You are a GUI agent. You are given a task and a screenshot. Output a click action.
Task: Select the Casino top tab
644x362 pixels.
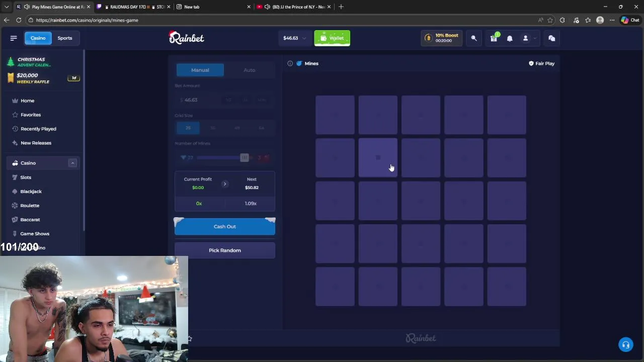(38, 38)
